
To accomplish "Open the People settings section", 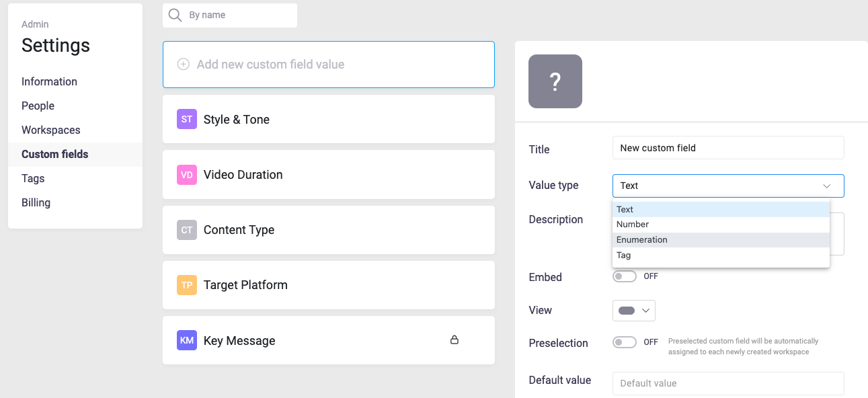I will 38,106.
